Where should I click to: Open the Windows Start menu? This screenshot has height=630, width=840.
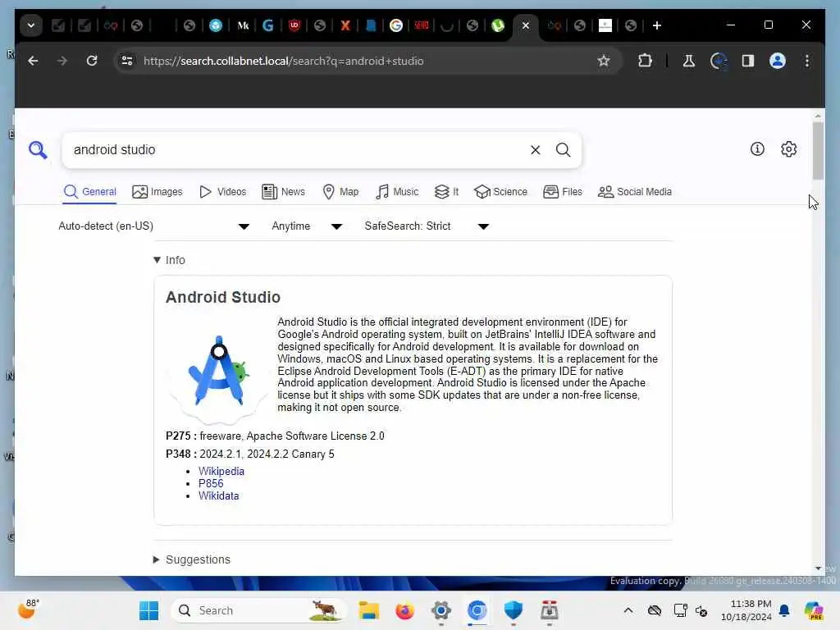pos(148,610)
